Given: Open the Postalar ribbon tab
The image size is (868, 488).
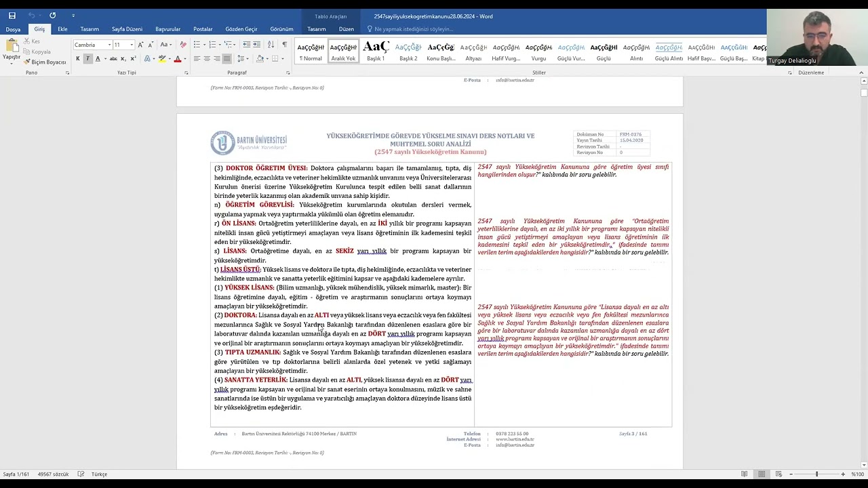Looking at the screenshot, I should [x=203, y=29].
